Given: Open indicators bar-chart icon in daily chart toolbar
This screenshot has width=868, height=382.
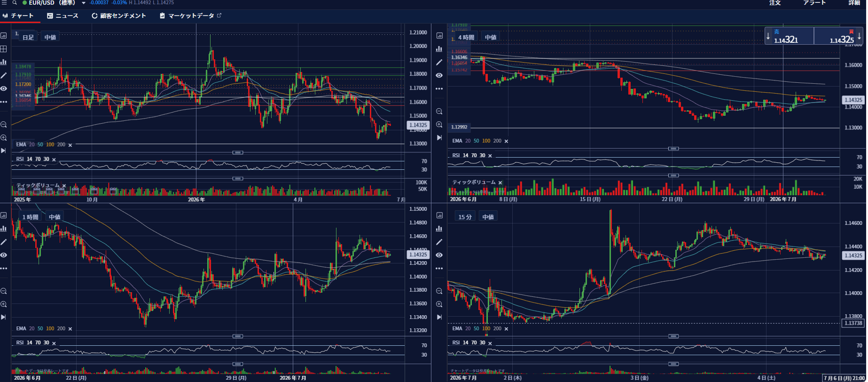Looking at the screenshot, I should tap(3, 62).
